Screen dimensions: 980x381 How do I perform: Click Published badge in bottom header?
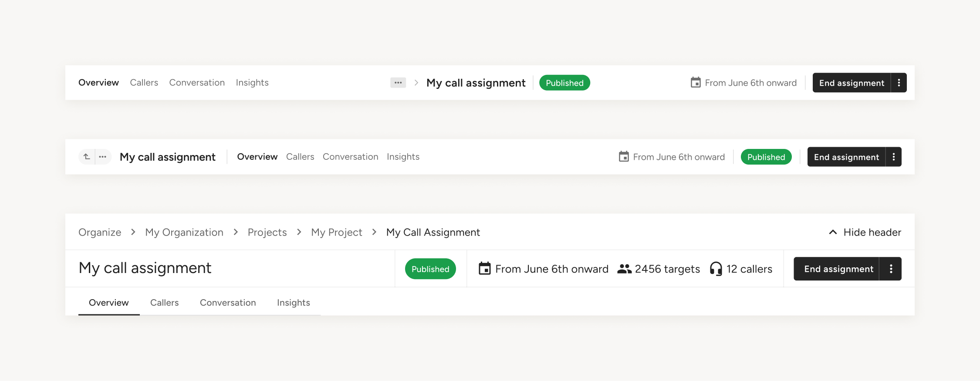(430, 269)
